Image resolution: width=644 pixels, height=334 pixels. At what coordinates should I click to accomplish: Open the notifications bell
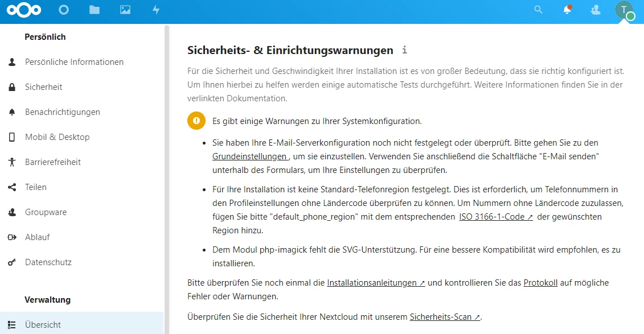(x=567, y=10)
